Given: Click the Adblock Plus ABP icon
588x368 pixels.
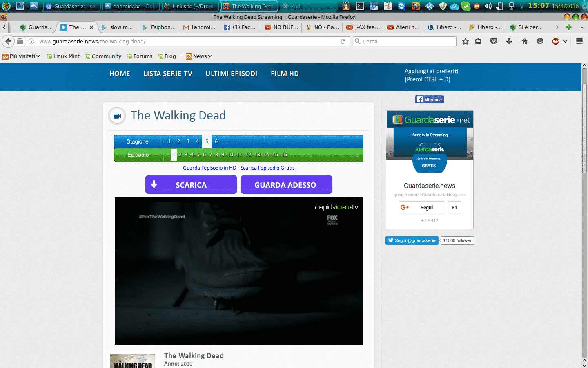Looking at the screenshot, I should pos(556,41).
